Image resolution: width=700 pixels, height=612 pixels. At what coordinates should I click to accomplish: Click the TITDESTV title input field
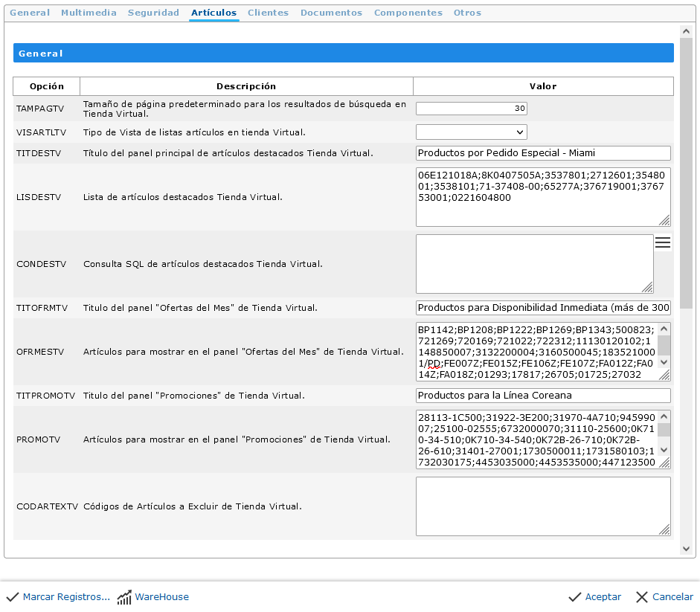tap(543, 153)
